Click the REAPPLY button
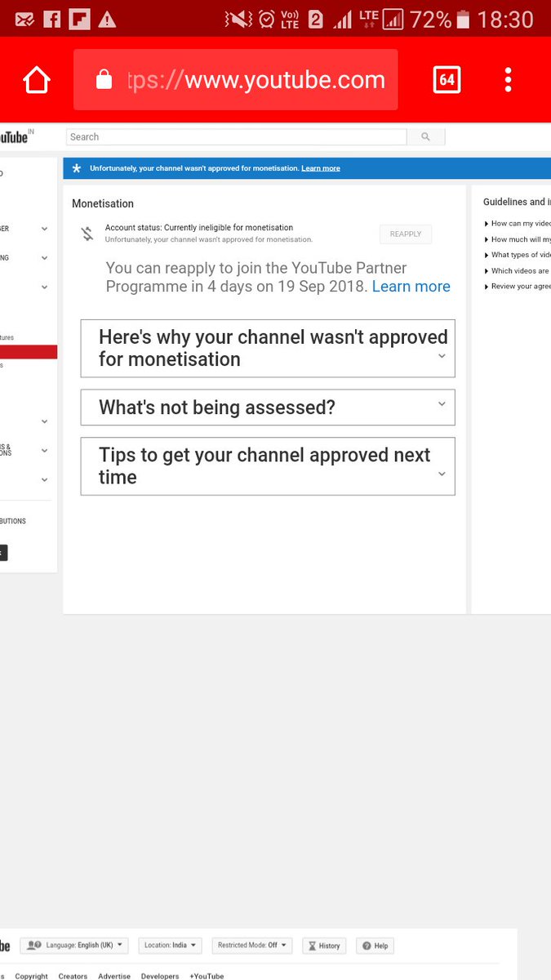 (x=406, y=234)
